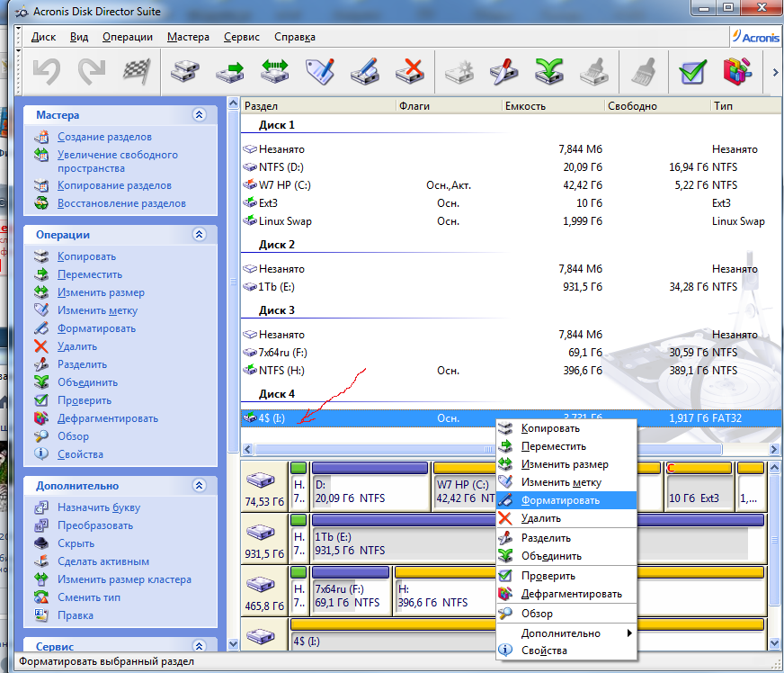The height and width of the screenshot is (673, 784).
Task: Sort by the Флаги column header
Action: click(449, 106)
